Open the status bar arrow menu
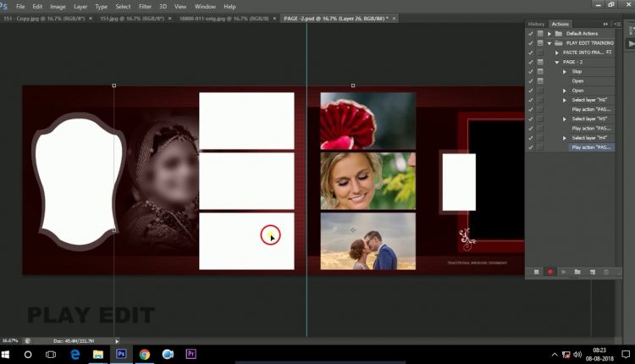This screenshot has width=635, height=364. (x=117, y=341)
